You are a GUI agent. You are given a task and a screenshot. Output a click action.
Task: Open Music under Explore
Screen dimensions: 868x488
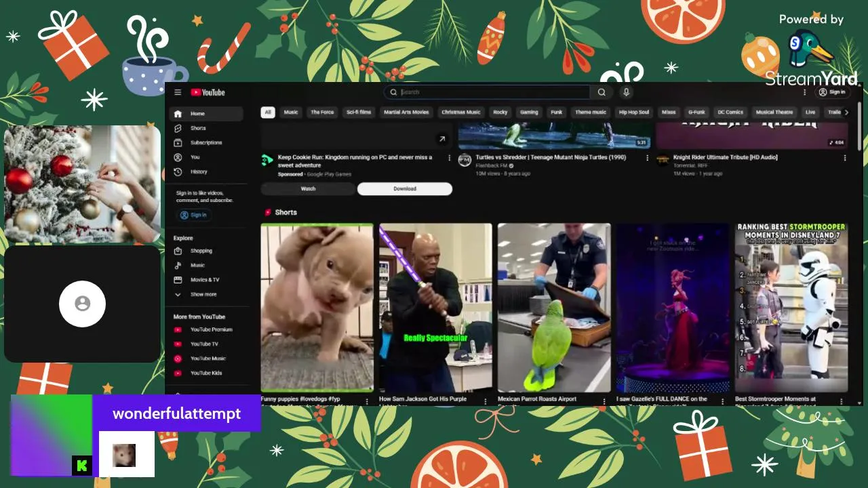click(x=206, y=265)
